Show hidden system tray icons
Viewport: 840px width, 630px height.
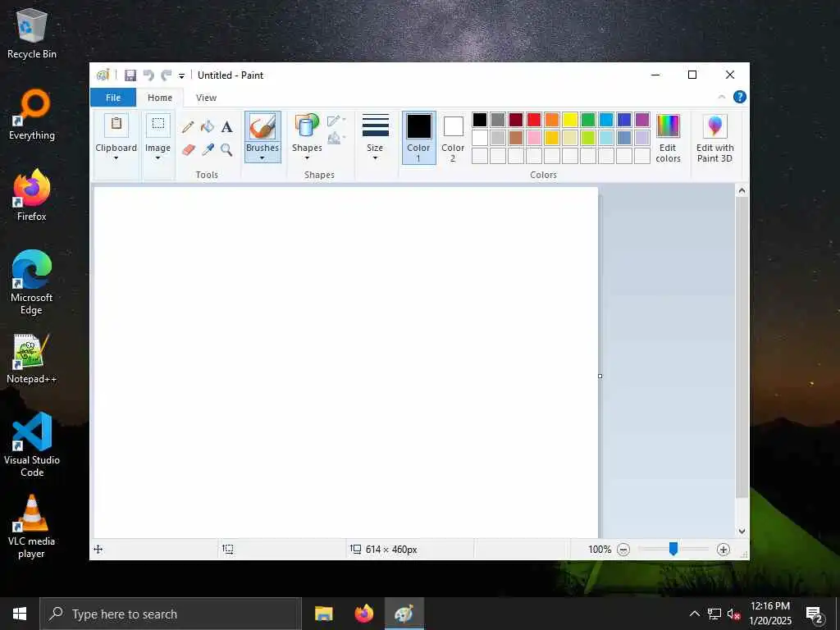(x=694, y=614)
